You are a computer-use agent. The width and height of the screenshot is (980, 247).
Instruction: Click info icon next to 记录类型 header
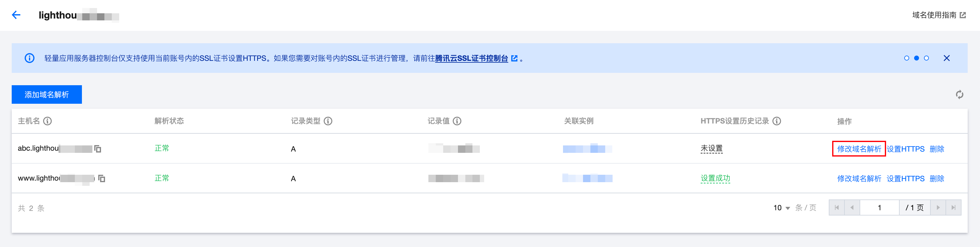(x=328, y=121)
